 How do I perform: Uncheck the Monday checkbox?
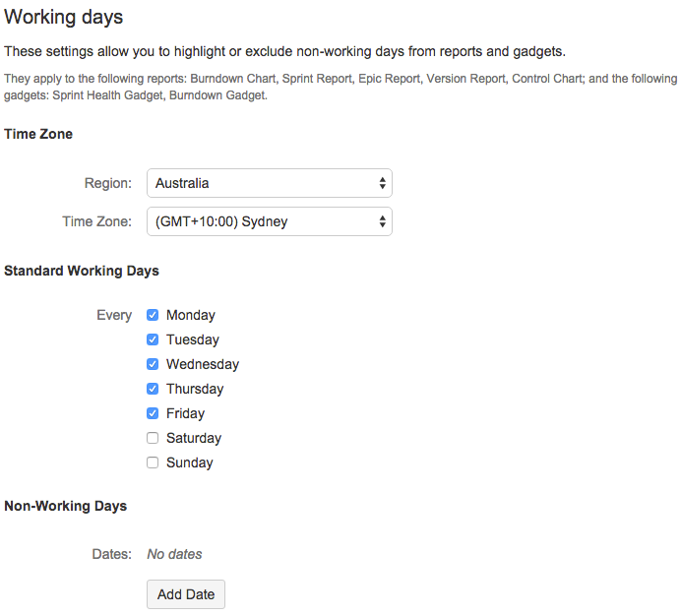(x=153, y=315)
